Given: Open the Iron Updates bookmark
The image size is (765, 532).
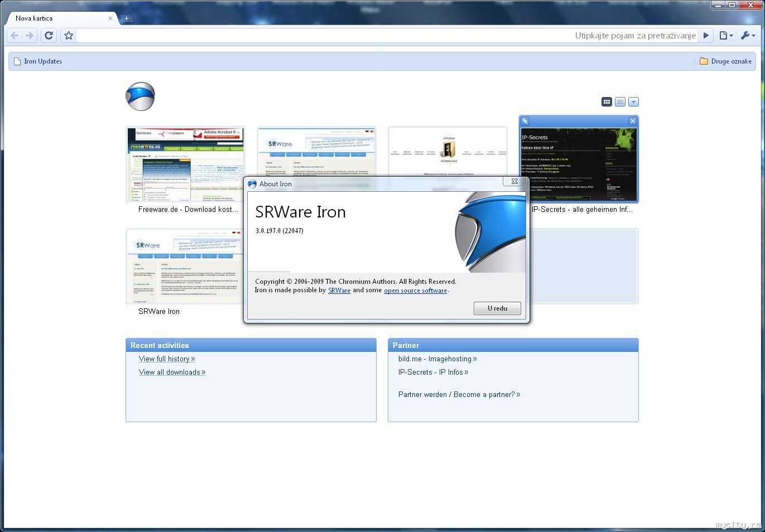Looking at the screenshot, I should tap(38, 61).
